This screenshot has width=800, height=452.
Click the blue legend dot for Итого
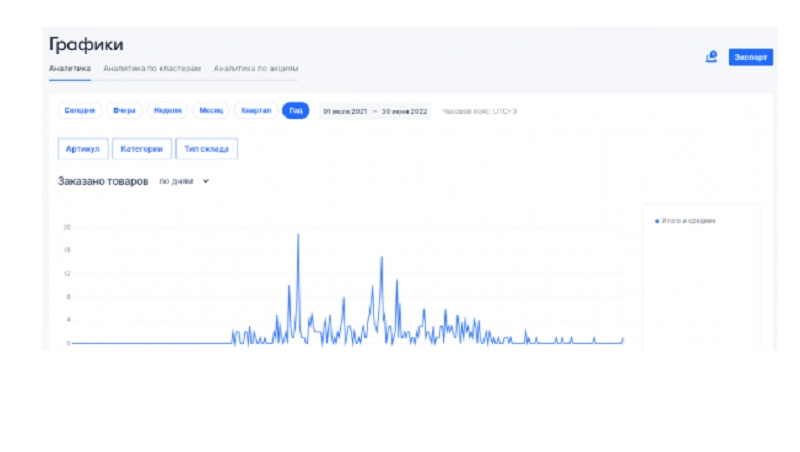click(656, 220)
